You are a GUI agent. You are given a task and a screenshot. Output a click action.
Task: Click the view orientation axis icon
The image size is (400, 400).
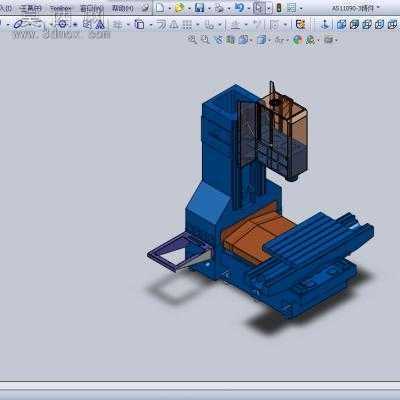click(x=325, y=24)
